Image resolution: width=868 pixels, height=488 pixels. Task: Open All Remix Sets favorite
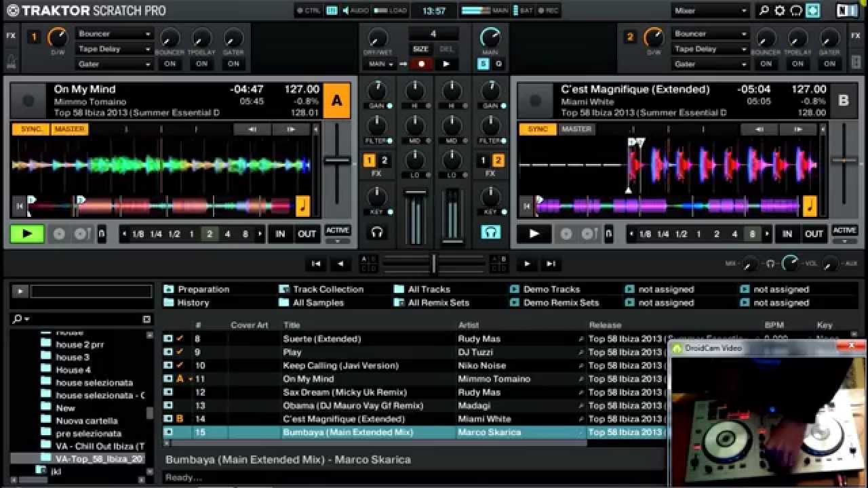pyautogui.click(x=438, y=303)
